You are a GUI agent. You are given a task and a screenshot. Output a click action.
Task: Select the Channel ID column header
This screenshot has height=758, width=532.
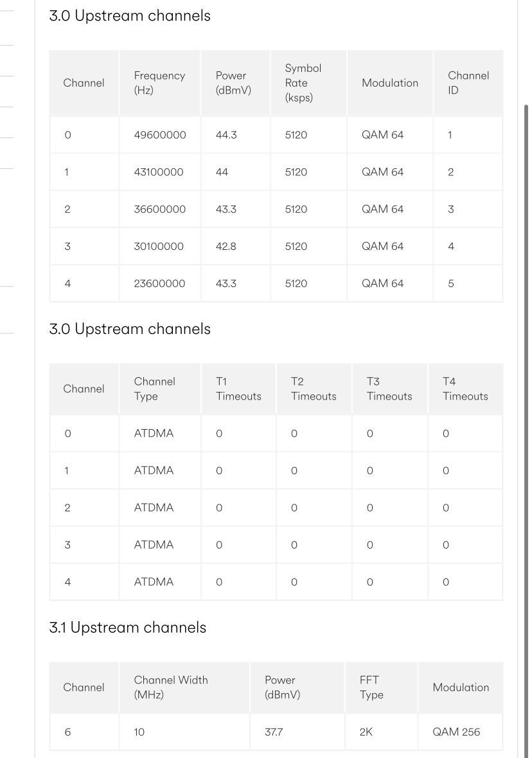tap(468, 83)
